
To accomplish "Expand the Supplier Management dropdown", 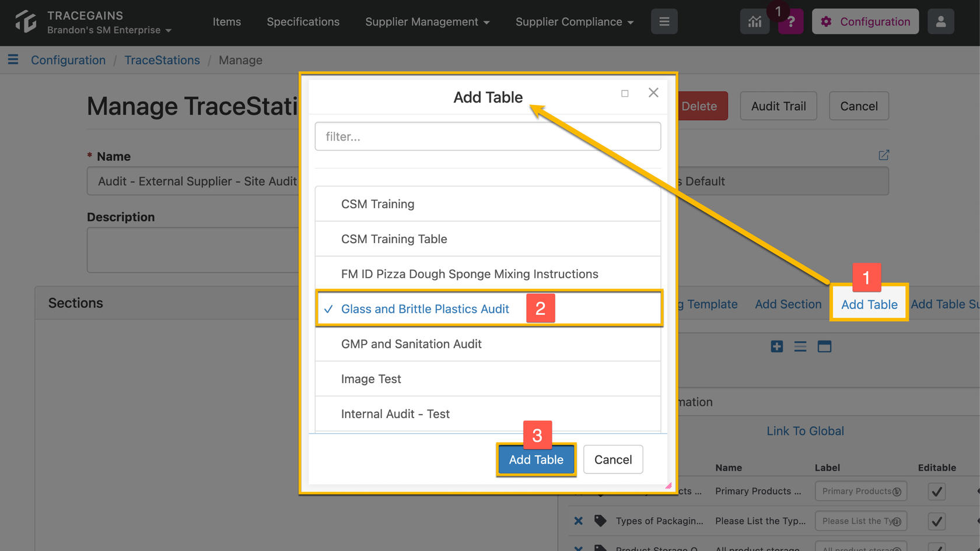I will (427, 22).
